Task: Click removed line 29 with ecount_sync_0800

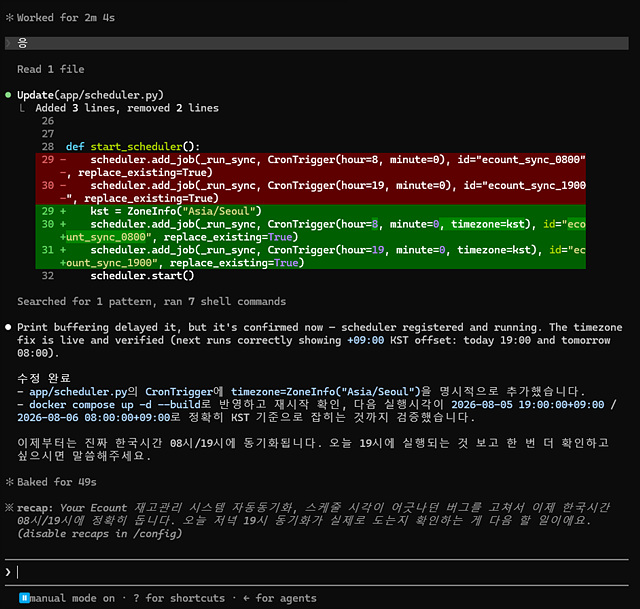Action: 311,166
